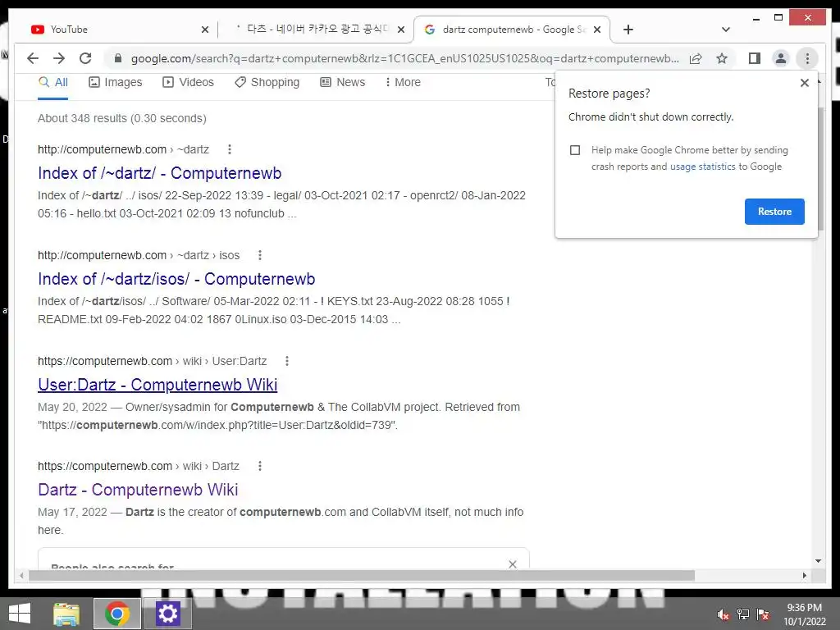Close the YouTube tab
This screenshot has height=630, width=840.
[204, 30]
